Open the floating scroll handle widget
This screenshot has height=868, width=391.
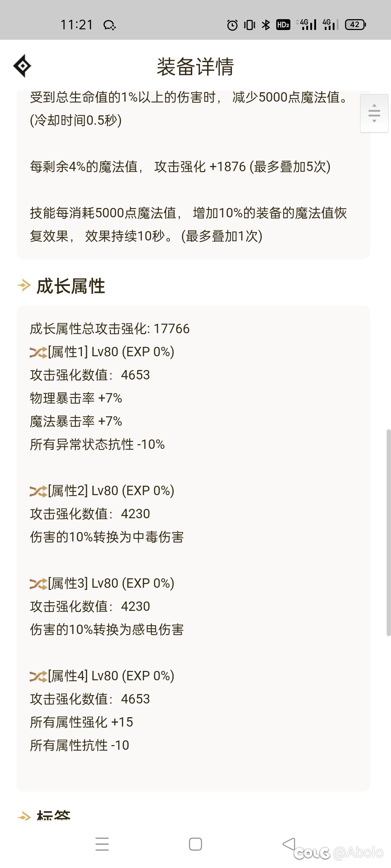pos(374,113)
